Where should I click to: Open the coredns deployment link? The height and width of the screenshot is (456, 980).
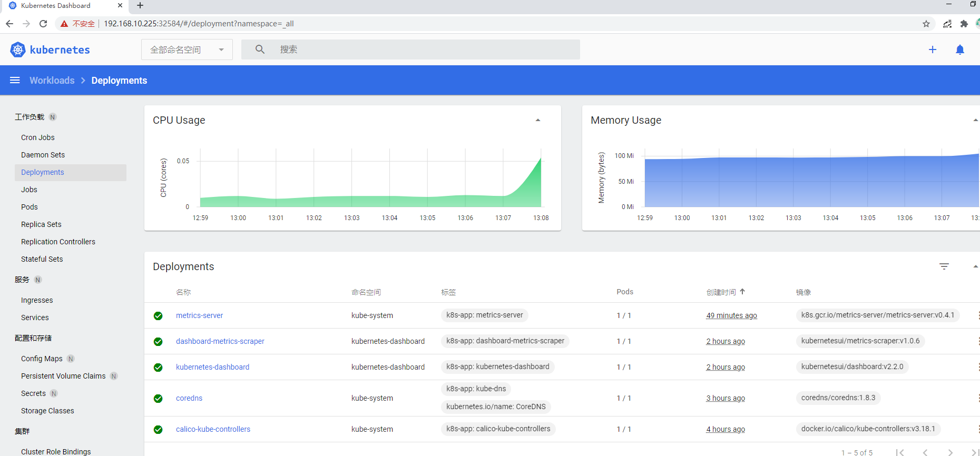[x=189, y=398]
